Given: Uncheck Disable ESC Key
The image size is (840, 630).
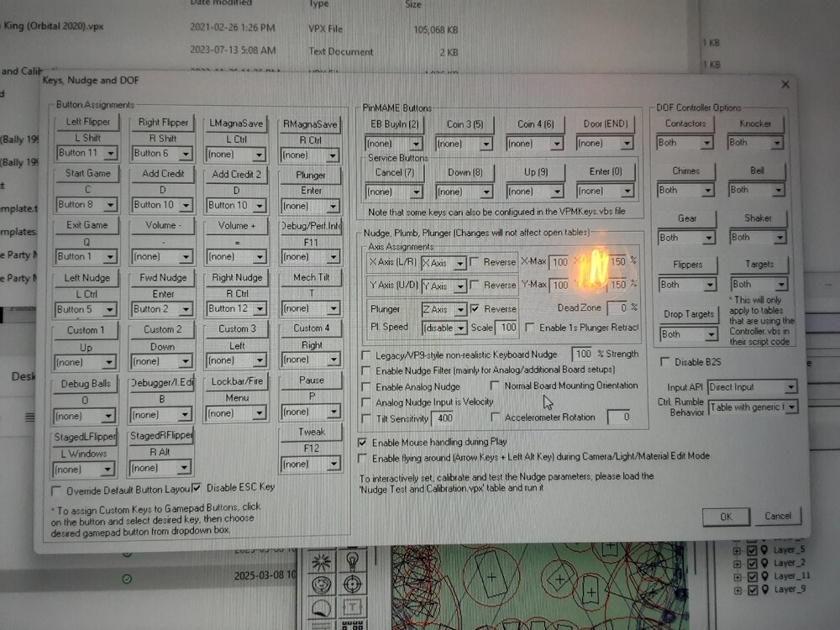Looking at the screenshot, I should [197, 487].
